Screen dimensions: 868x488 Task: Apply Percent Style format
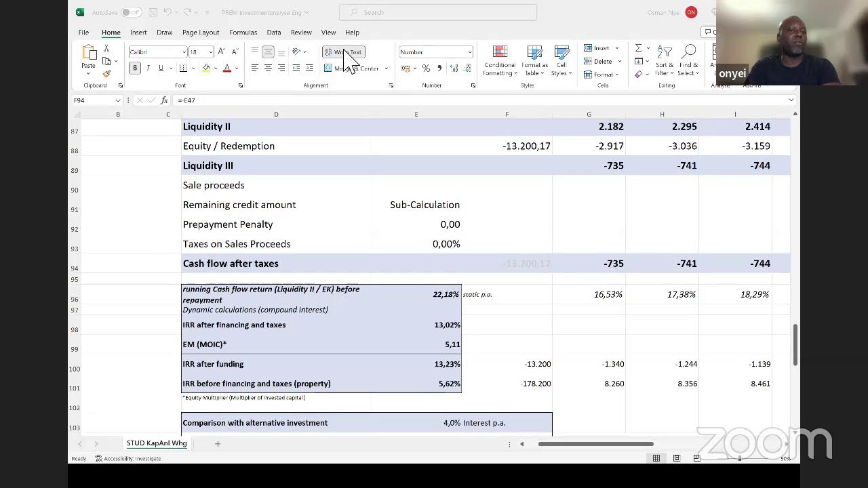point(426,68)
